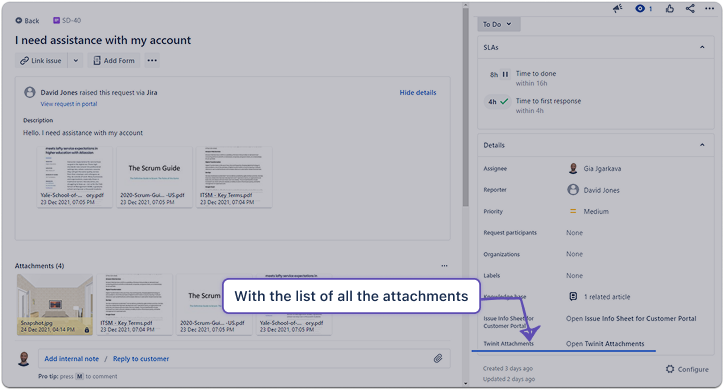Viewport: 724px width, 390px height.
Task: Click the paperclip attach file icon
Action: (x=438, y=359)
